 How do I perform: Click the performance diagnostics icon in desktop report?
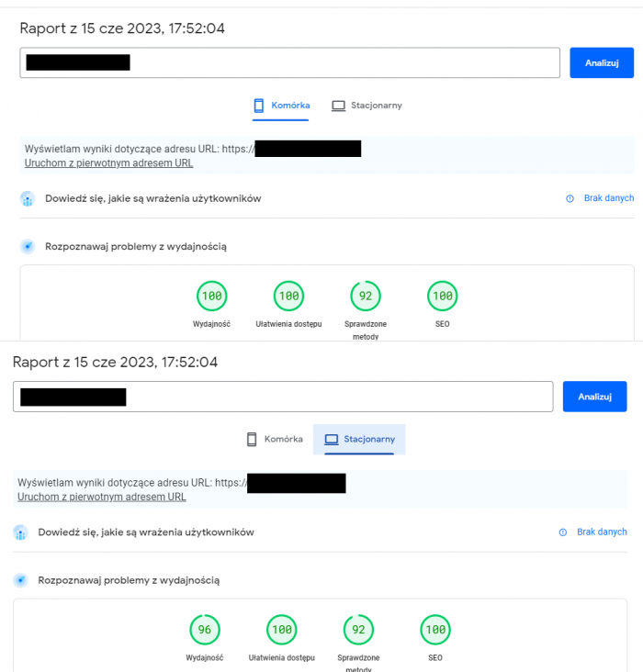(x=21, y=580)
